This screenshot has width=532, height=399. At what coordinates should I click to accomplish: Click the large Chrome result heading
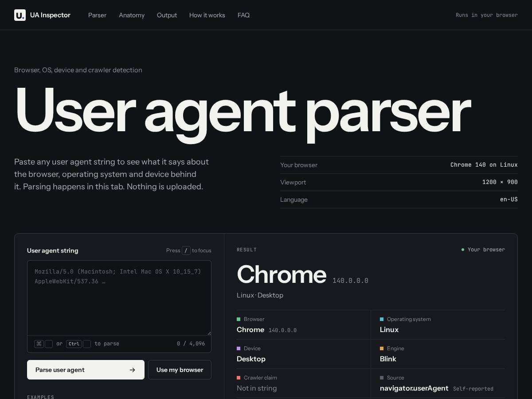(x=282, y=274)
